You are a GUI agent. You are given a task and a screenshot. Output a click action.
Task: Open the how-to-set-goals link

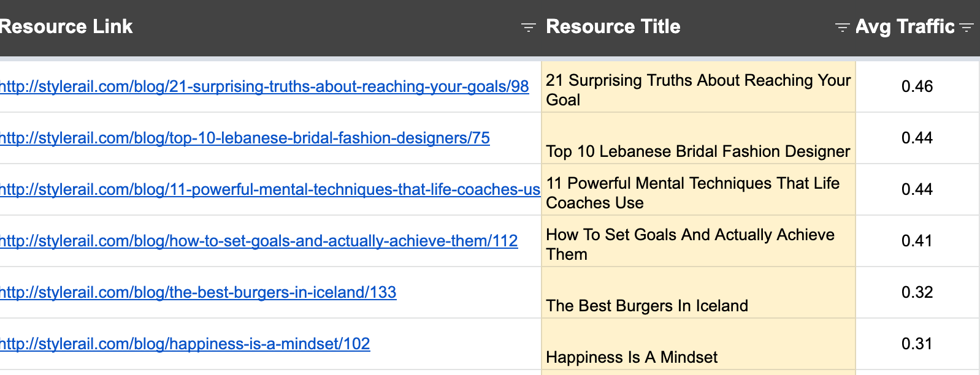[259, 241]
